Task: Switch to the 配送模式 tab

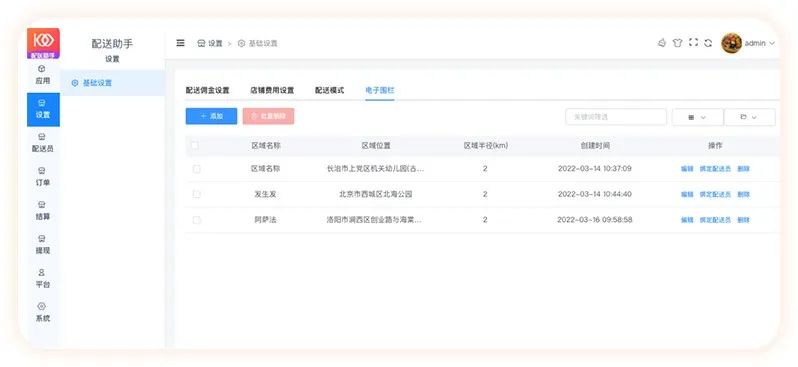Action: [330, 91]
